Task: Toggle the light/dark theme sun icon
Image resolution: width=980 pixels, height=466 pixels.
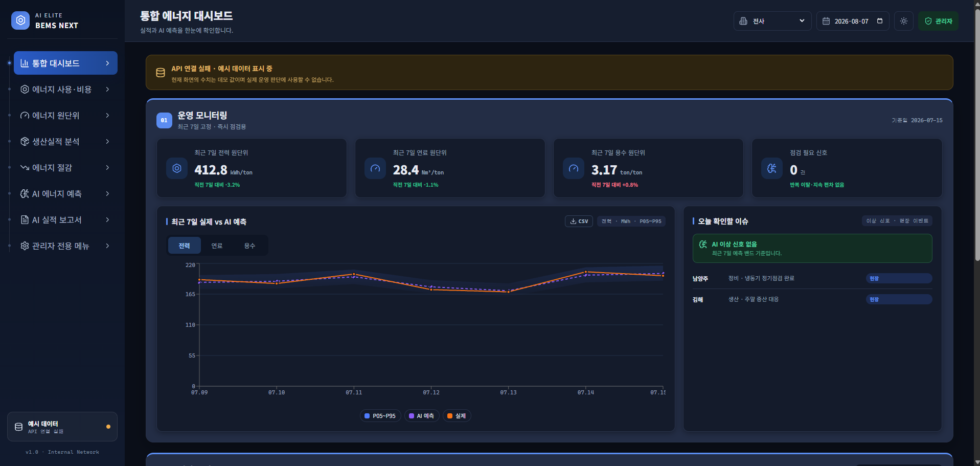Action: (x=904, y=21)
